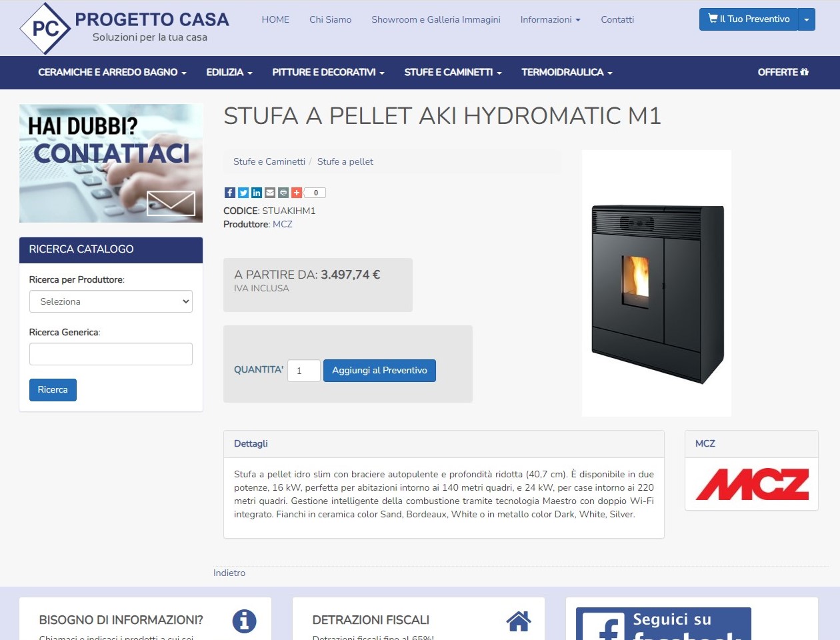Click the Progetto Casa PC logo
840x640 pixels.
45,29
